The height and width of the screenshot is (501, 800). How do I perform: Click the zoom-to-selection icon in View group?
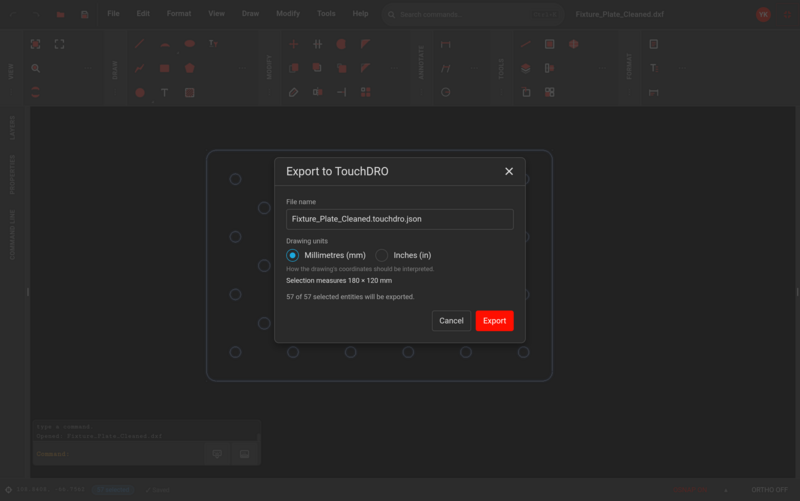pos(35,44)
